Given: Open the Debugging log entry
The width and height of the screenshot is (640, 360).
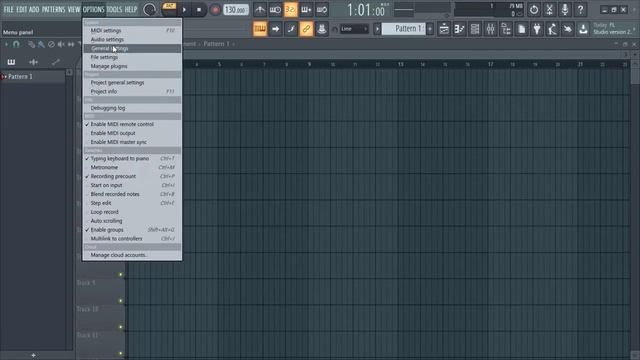Looking at the screenshot, I should (x=132, y=108).
